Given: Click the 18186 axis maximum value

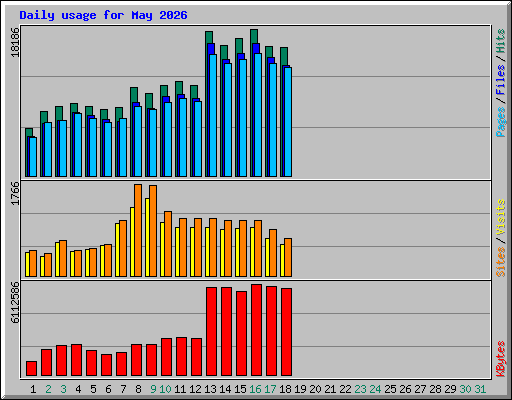Looking at the screenshot, I should (x=15, y=42).
